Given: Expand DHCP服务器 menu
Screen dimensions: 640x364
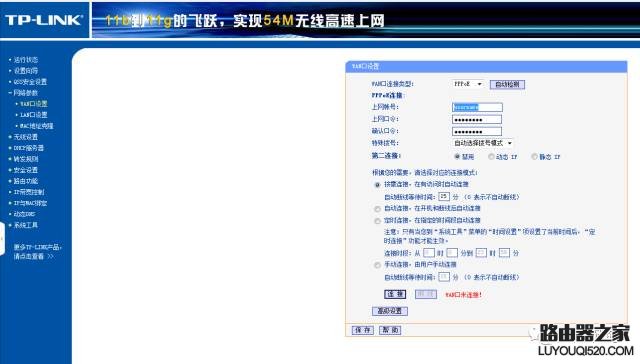Looking at the screenshot, I should 29,148.
